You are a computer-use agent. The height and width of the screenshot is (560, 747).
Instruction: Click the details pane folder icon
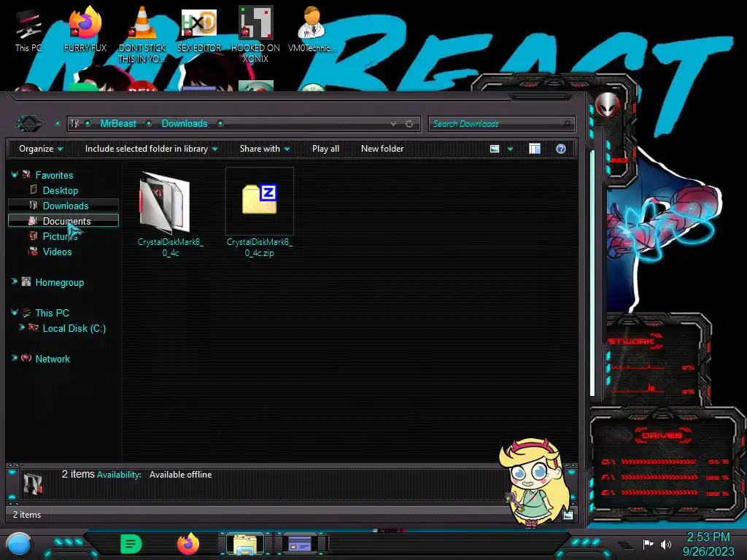click(33, 483)
